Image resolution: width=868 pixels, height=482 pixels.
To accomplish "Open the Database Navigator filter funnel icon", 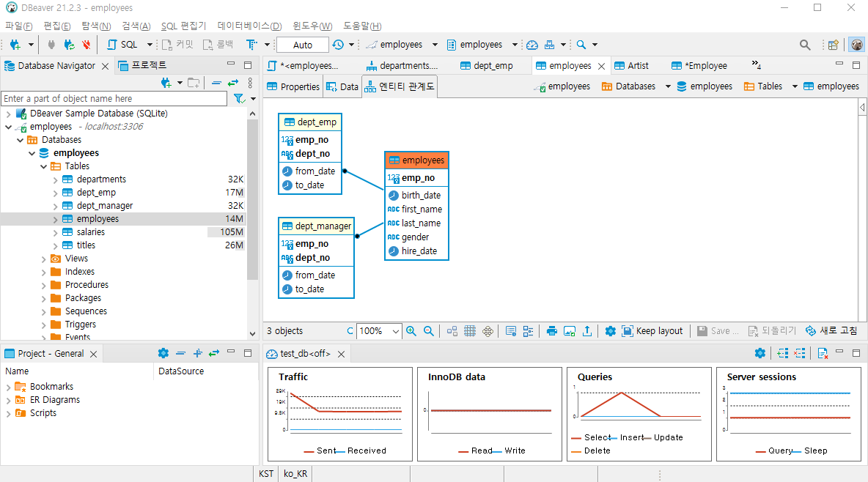I will coord(238,98).
